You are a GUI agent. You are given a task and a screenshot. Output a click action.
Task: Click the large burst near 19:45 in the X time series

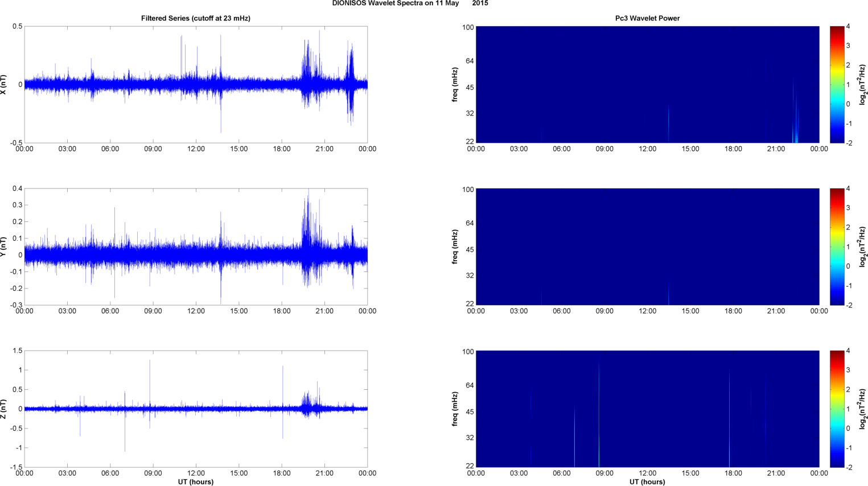tap(308, 74)
